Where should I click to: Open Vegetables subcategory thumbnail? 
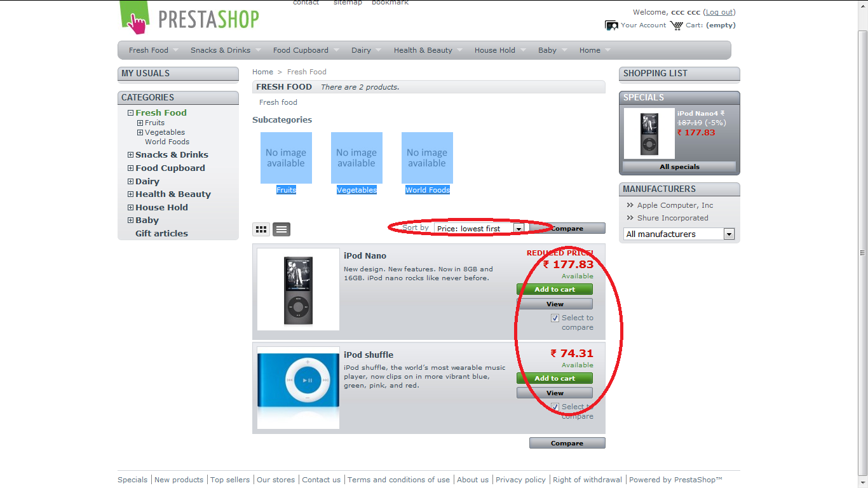point(356,158)
